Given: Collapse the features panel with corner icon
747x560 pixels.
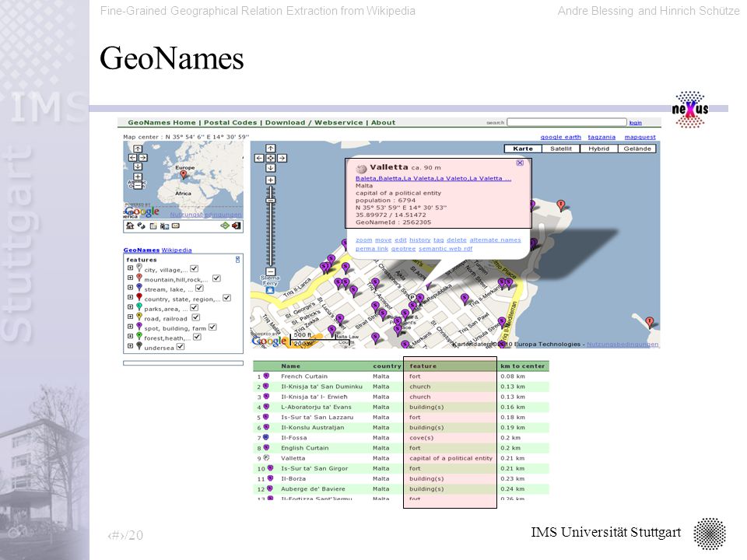Looking at the screenshot, I should click(x=238, y=260).
